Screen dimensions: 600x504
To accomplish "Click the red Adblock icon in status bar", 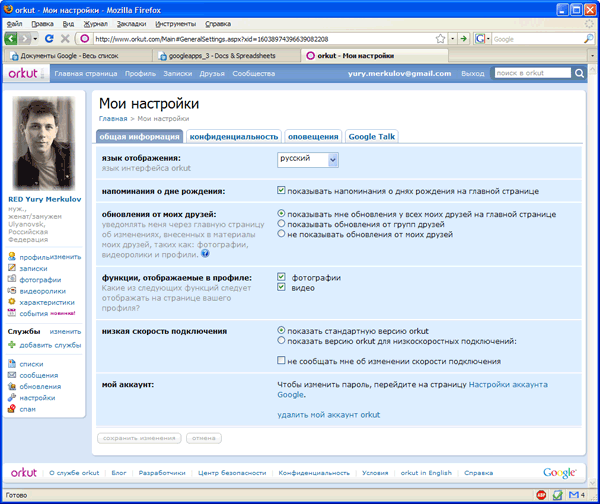I will pos(541,495).
